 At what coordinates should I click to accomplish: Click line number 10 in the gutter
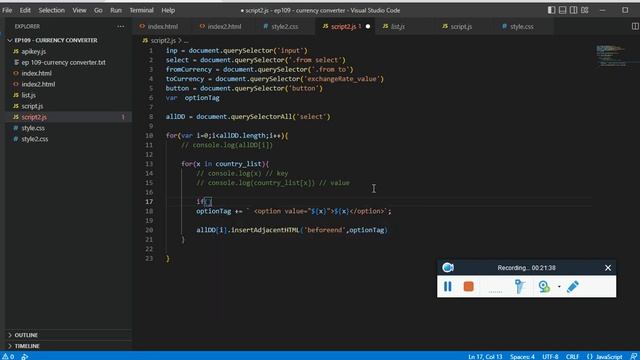(149, 136)
